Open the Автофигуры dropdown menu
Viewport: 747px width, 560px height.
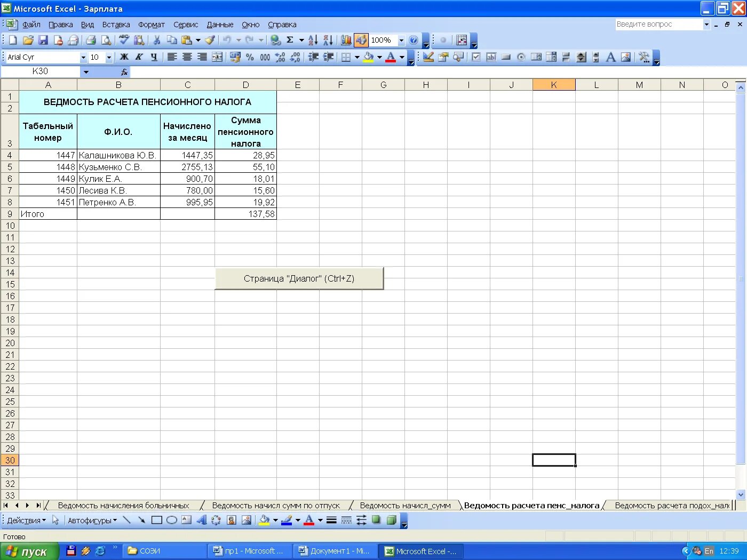(x=91, y=520)
